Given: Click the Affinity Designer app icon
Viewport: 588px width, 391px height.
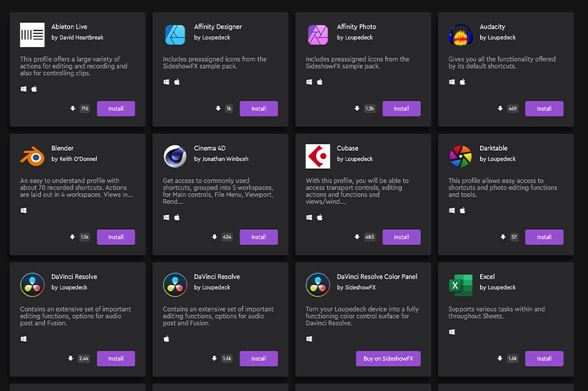Looking at the screenshot, I should [x=175, y=35].
